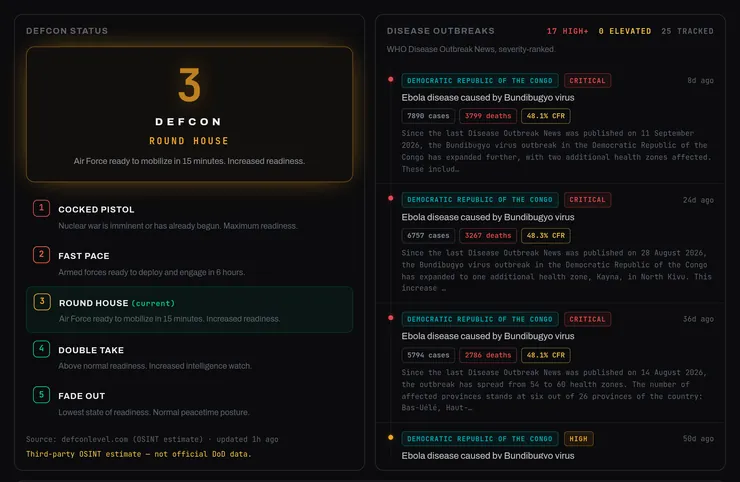
Task: Click the DEFCON level 1 number badge
Action: [42, 208]
